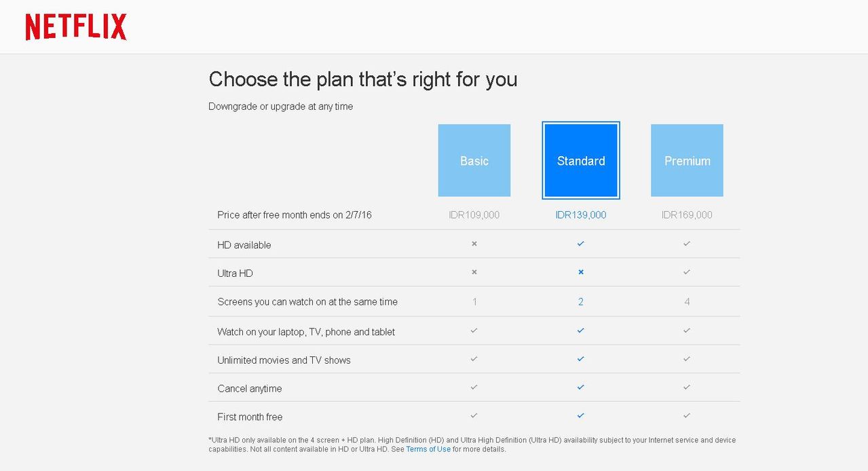Select the Basic plan tile
868x471 pixels.
(x=474, y=160)
